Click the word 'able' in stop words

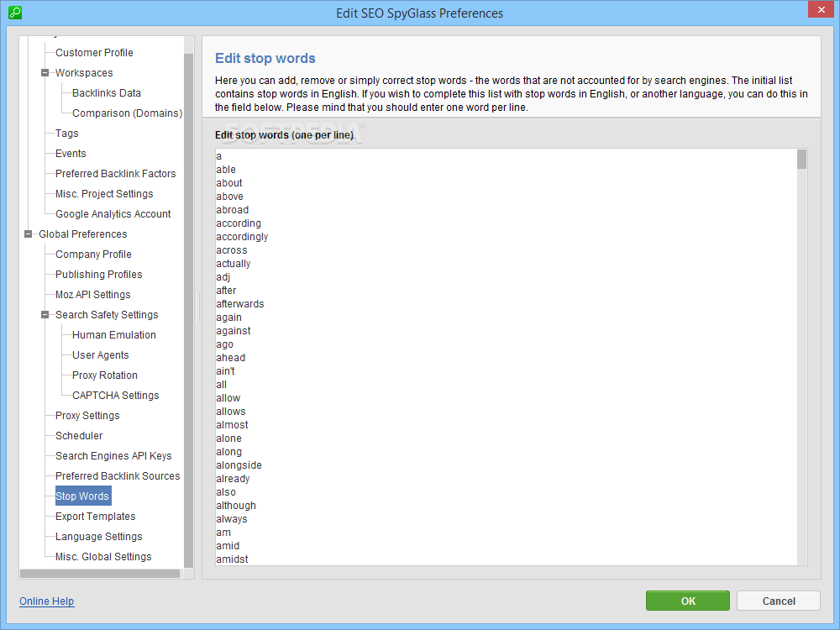tap(225, 170)
